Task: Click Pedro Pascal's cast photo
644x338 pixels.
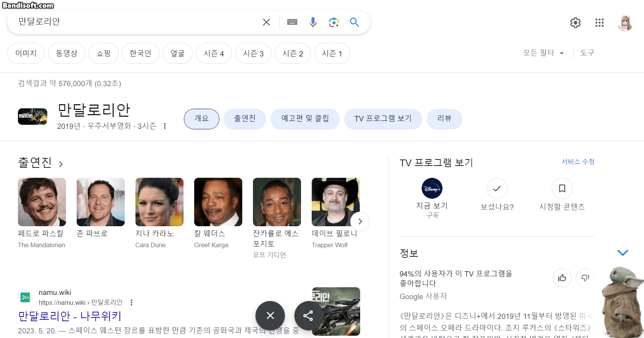Action: click(42, 202)
